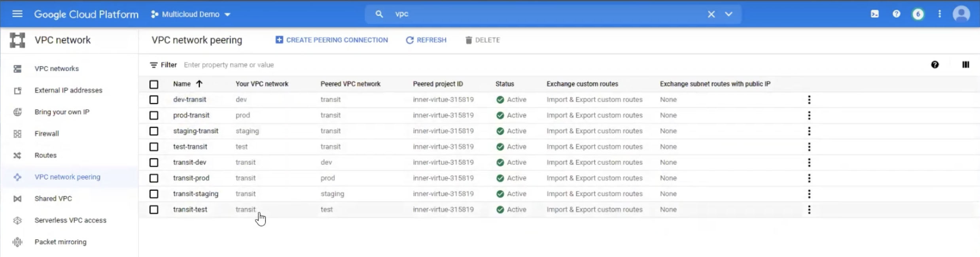Screen dimensions: 980x257
Task: Open user account avatar
Action: pyautogui.click(x=961, y=14)
